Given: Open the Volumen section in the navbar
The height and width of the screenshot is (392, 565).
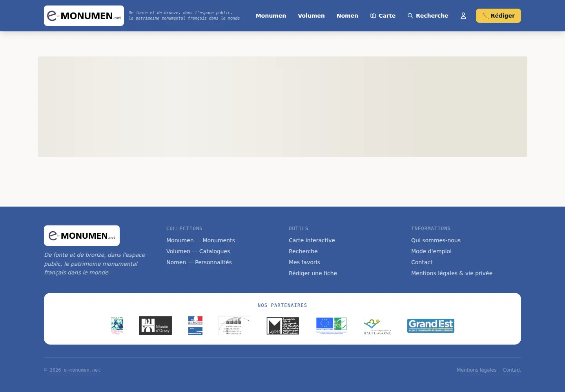Looking at the screenshot, I should [311, 16].
